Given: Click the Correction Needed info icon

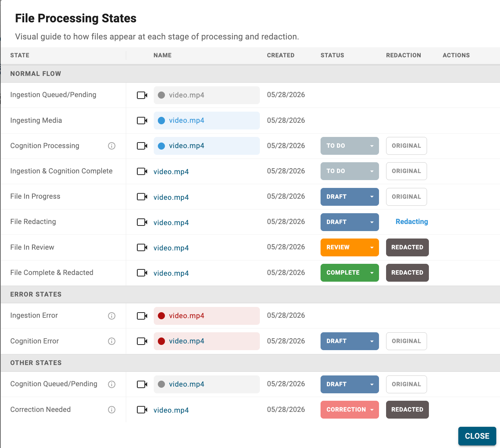Looking at the screenshot, I should 111,410.
